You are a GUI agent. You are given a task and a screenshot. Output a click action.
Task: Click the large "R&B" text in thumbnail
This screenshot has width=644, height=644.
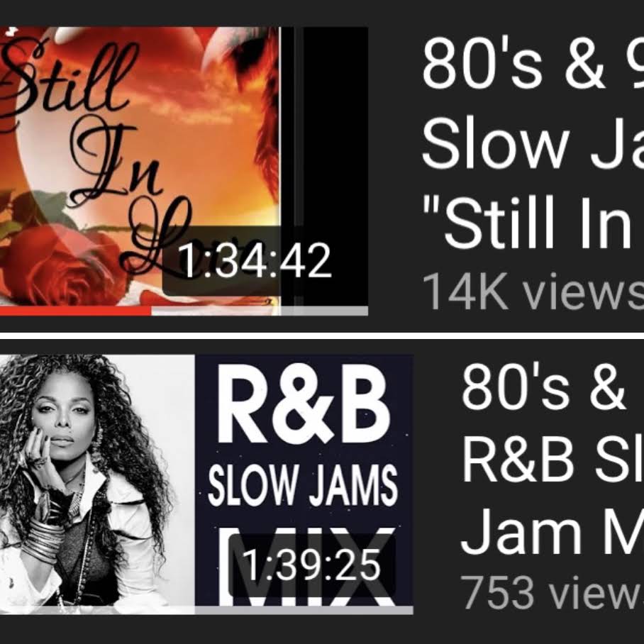303,404
